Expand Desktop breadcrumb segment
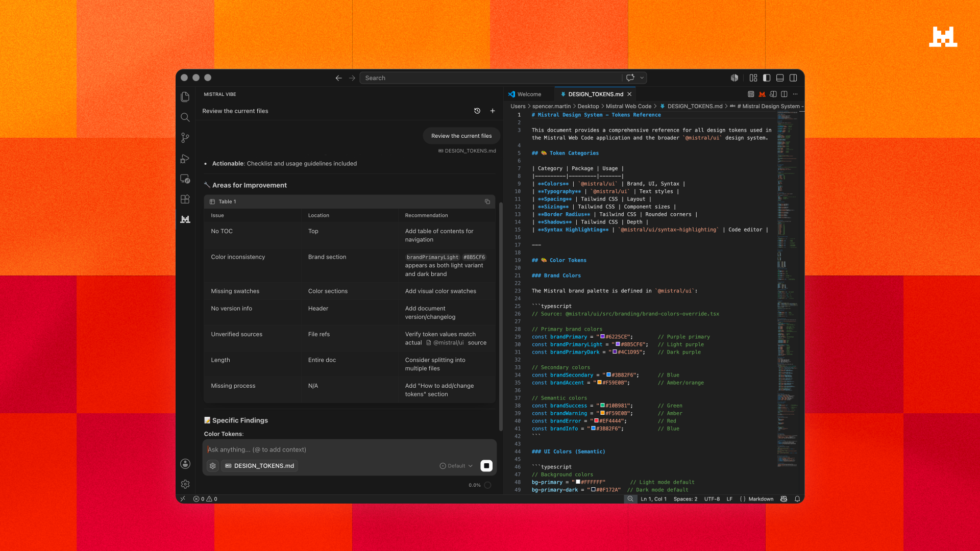Image resolution: width=980 pixels, height=551 pixels. pos(588,106)
